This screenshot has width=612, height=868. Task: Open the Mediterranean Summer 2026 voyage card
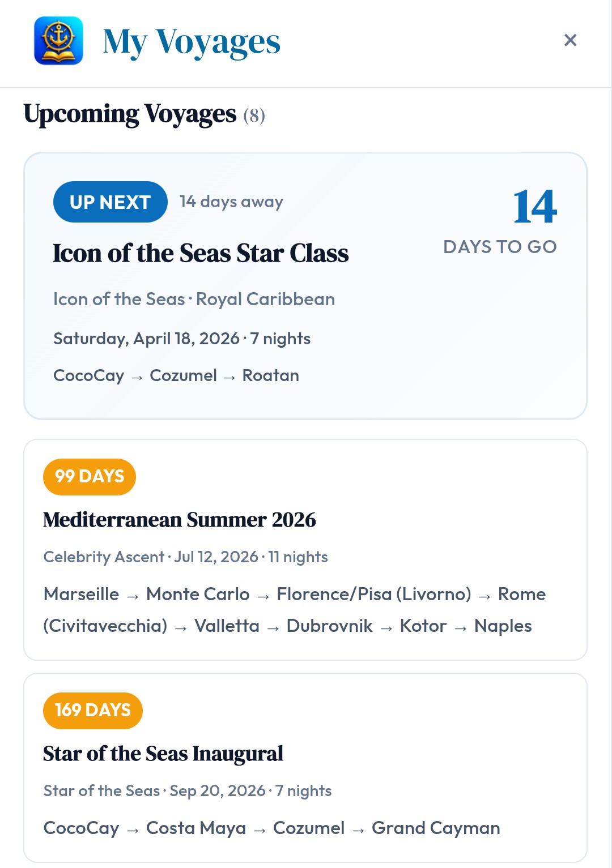point(180,520)
